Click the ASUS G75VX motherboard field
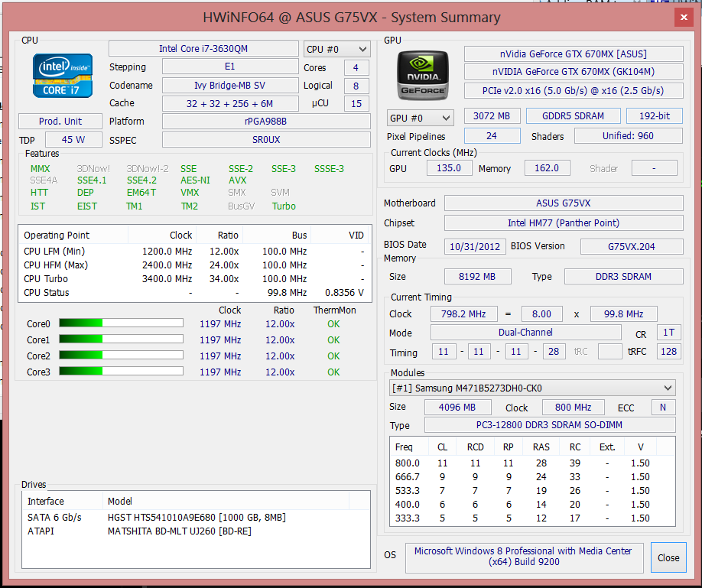The image size is (702, 588). pos(564,203)
